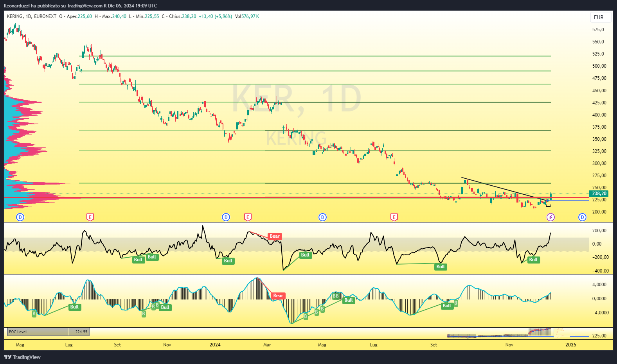The height and width of the screenshot is (364, 617).
Task: Click the TradingView logo at bottom left
Action: point(22,357)
